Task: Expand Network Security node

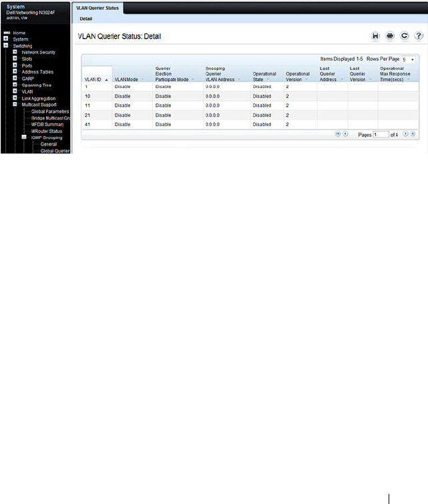Action: [15, 52]
